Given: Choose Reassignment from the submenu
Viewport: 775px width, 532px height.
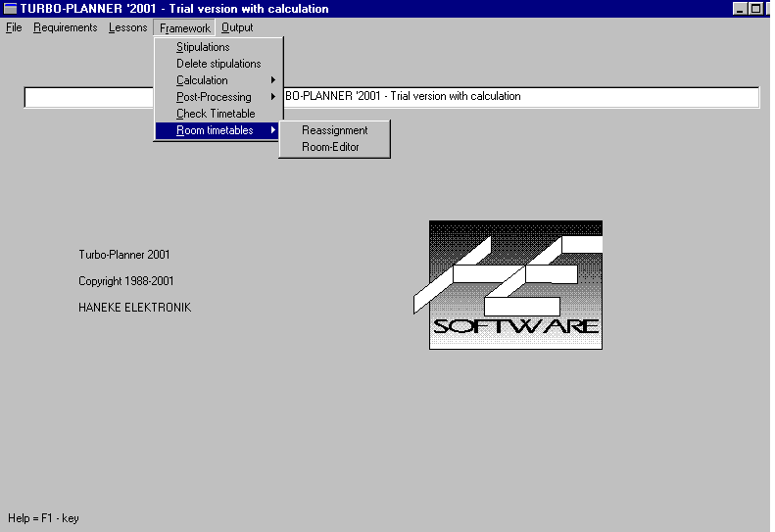Looking at the screenshot, I should click(x=335, y=130).
